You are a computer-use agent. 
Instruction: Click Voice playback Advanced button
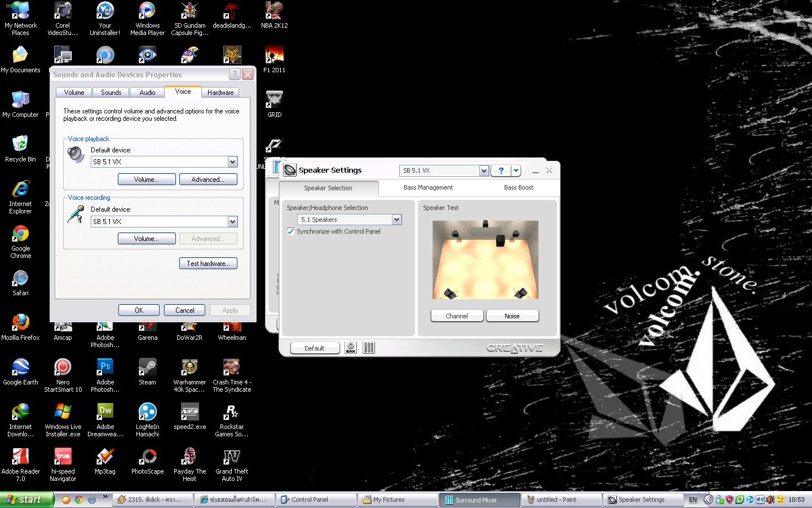tap(208, 179)
